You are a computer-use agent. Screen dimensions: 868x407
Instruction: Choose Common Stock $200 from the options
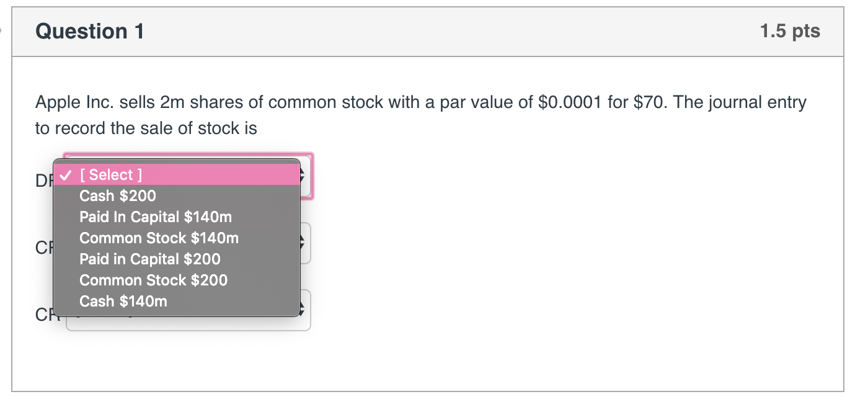tap(153, 280)
